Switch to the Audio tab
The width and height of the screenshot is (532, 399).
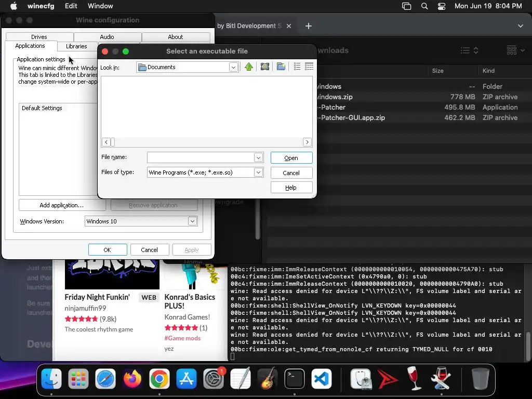tap(107, 37)
